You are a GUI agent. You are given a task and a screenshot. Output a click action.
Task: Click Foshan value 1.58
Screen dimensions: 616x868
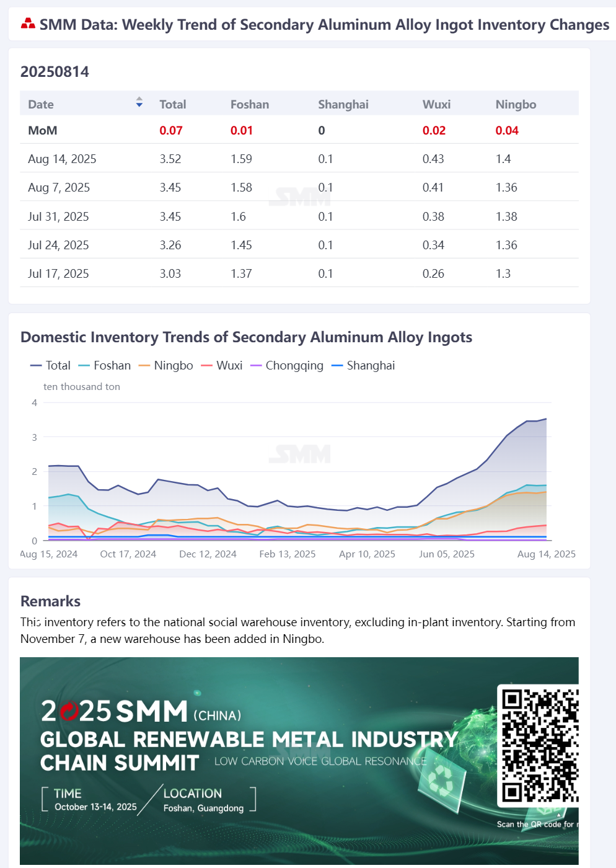pos(241,187)
